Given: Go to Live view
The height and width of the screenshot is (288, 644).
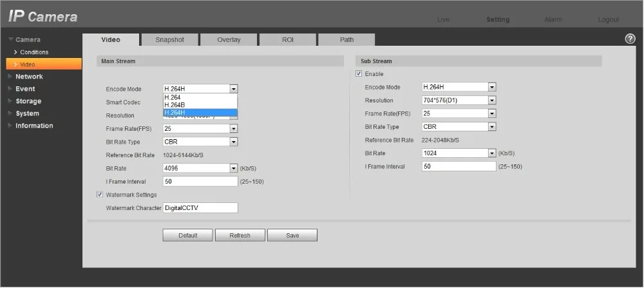Looking at the screenshot, I should coord(443,20).
